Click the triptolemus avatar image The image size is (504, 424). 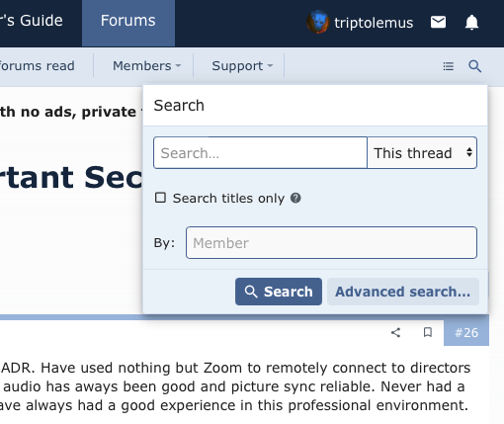click(x=317, y=23)
